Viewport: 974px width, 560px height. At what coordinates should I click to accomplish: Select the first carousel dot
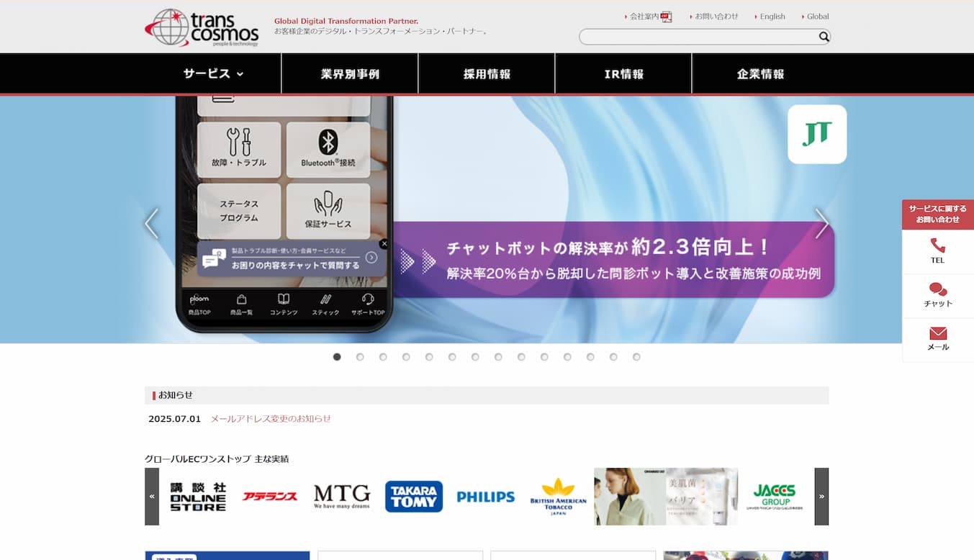337,357
